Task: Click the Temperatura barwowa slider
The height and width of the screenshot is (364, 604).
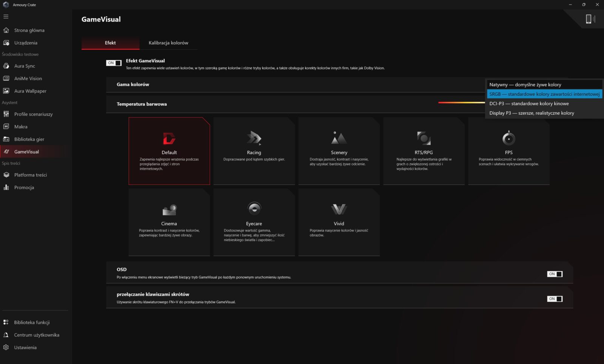Action: pyautogui.click(x=461, y=103)
